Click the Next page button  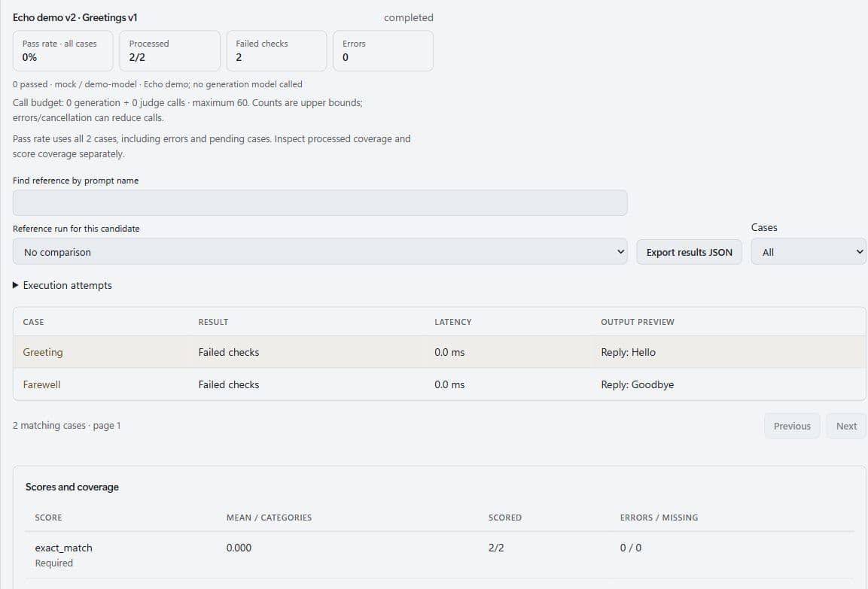coord(846,426)
